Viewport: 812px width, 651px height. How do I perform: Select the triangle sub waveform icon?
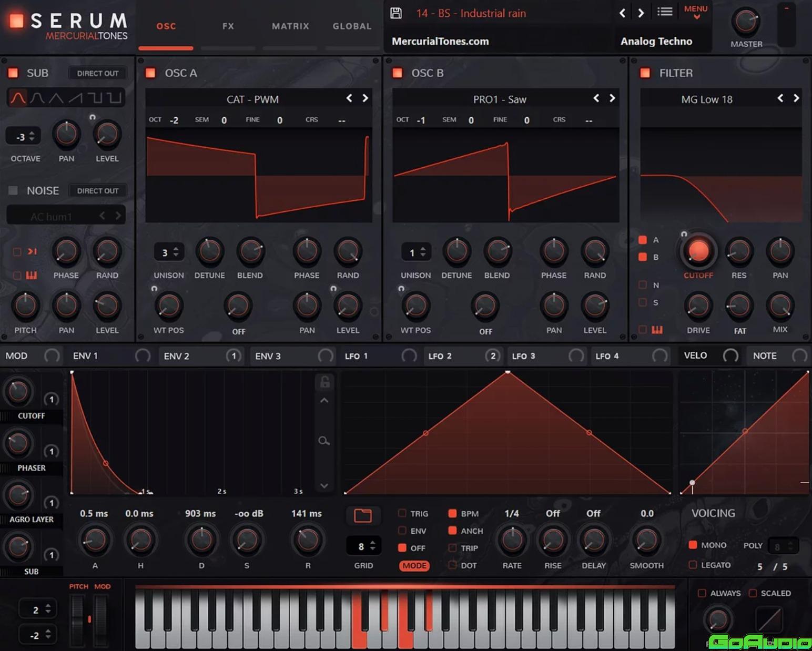coord(56,98)
